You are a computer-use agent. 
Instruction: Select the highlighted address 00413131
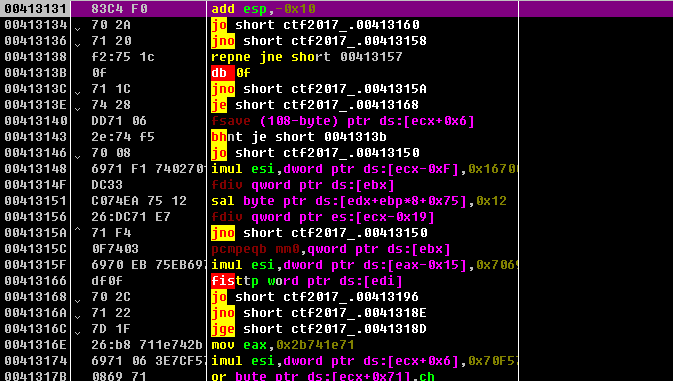(36, 9)
